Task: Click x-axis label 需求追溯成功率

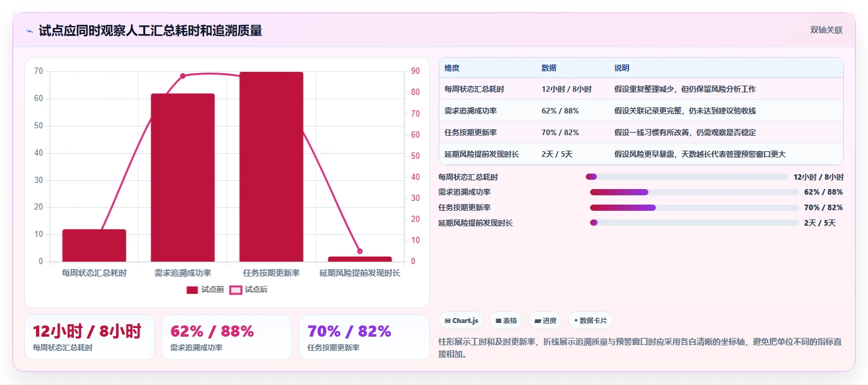Action: click(182, 273)
